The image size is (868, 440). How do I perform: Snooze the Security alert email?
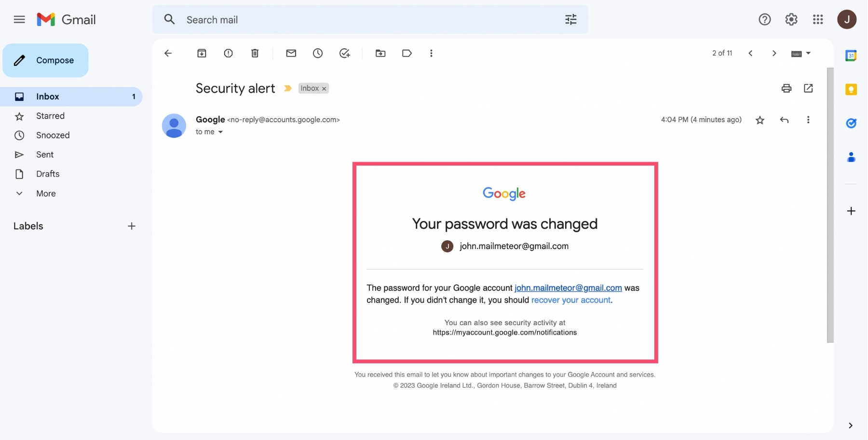point(318,53)
